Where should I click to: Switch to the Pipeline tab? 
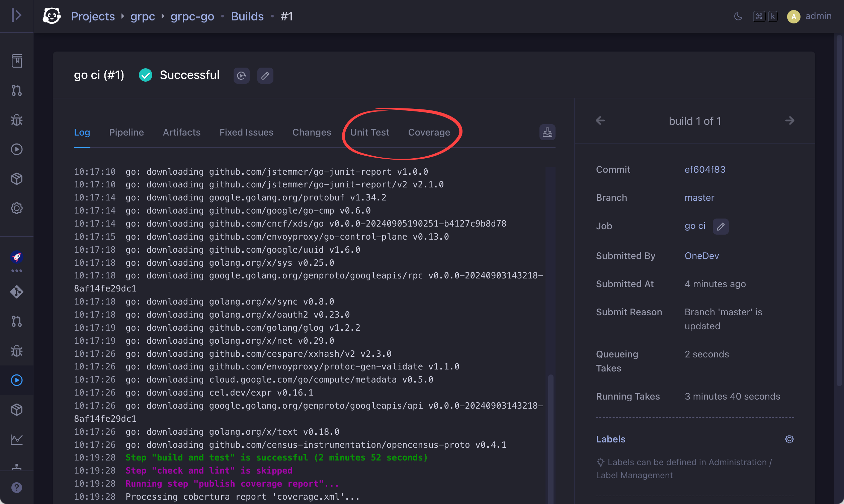coord(126,133)
